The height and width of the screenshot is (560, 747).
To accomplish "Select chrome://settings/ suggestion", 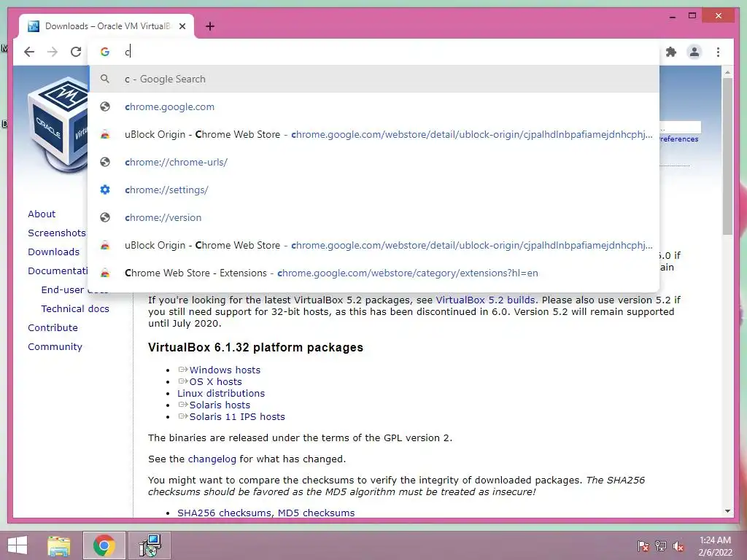I will point(374,190).
